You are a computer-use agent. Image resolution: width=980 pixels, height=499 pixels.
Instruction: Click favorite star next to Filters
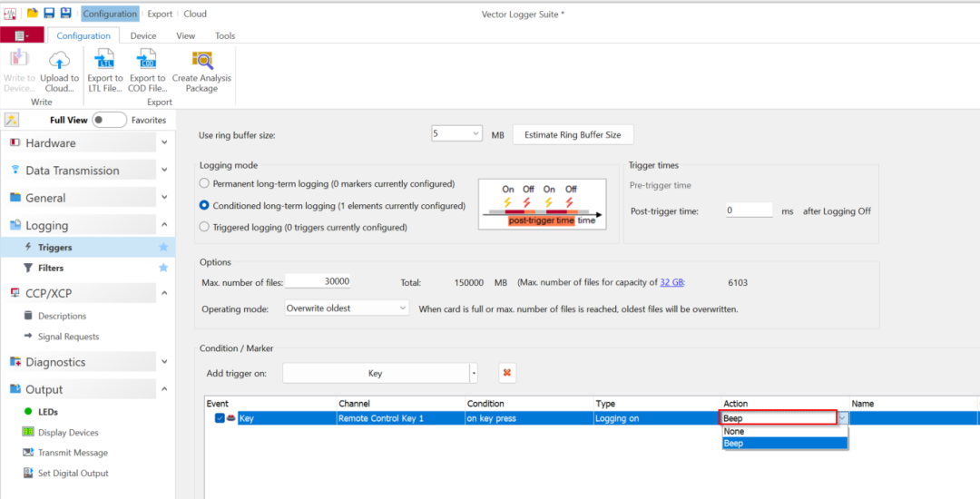[163, 268]
